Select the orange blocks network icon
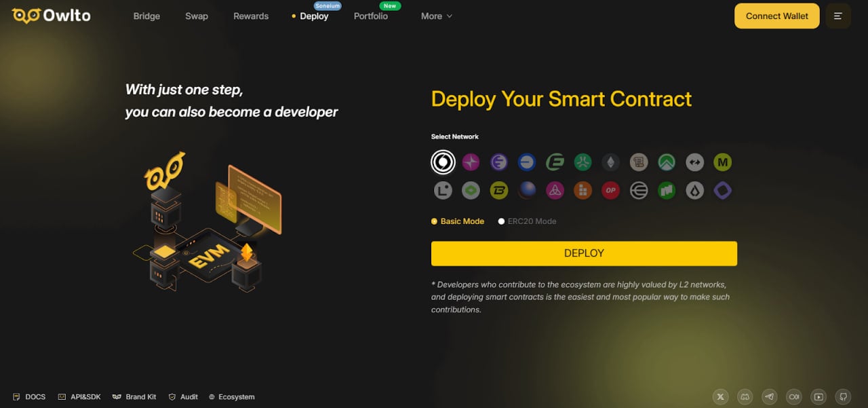This screenshot has width=868, height=408. [x=583, y=191]
